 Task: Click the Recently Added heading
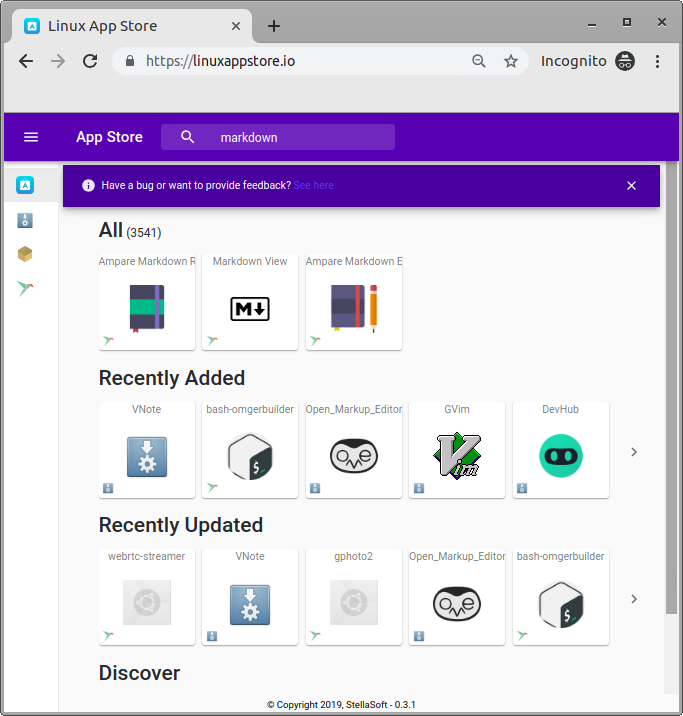click(x=172, y=378)
